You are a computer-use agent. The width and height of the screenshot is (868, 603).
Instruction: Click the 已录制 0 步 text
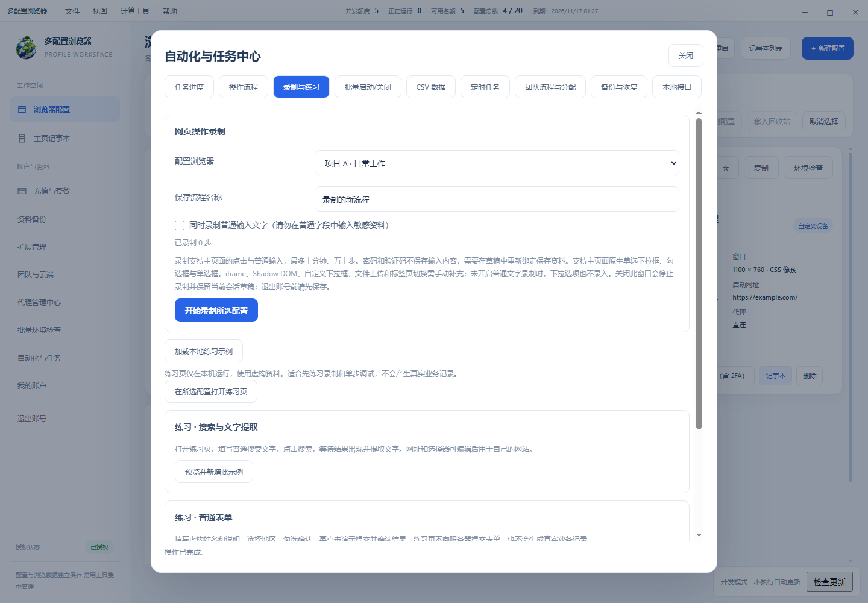click(193, 243)
